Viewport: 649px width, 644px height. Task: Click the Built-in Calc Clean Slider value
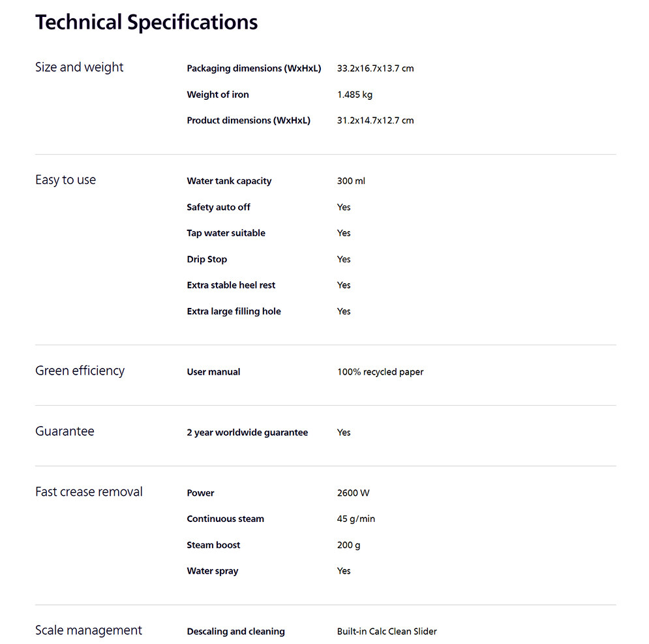coord(386,632)
